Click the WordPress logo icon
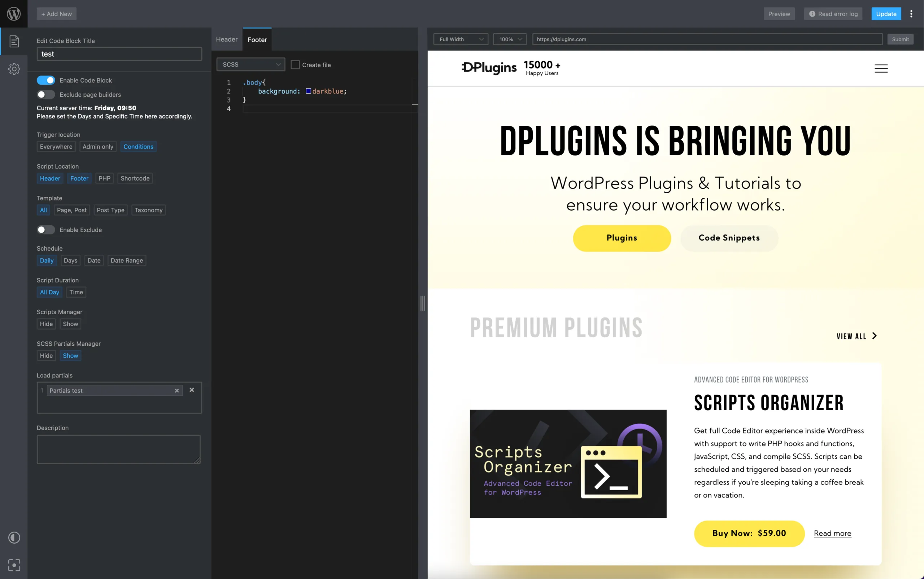The height and width of the screenshot is (579, 924). (x=14, y=14)
